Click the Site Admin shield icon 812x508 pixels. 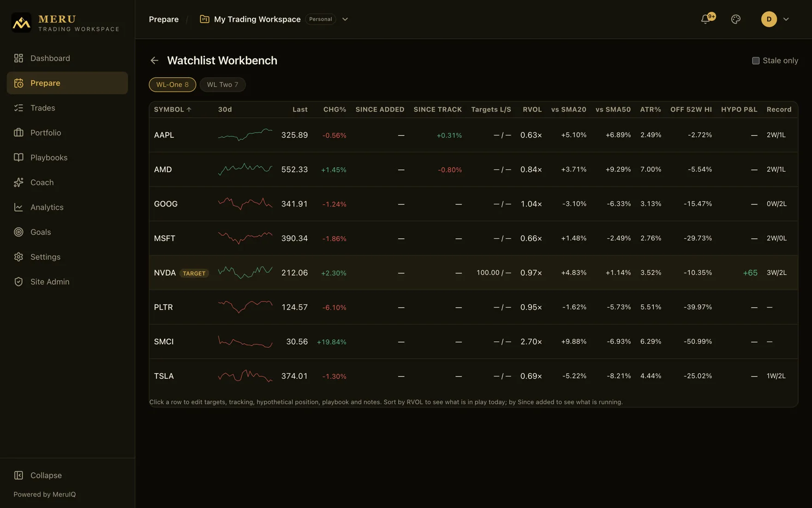coord(18,282)
